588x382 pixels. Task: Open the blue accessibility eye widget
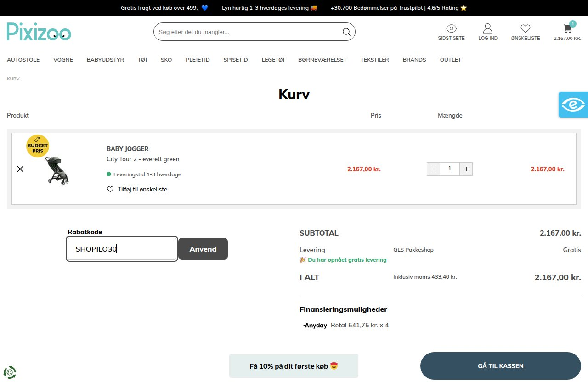pyautogui.click(x=573, y=105)
